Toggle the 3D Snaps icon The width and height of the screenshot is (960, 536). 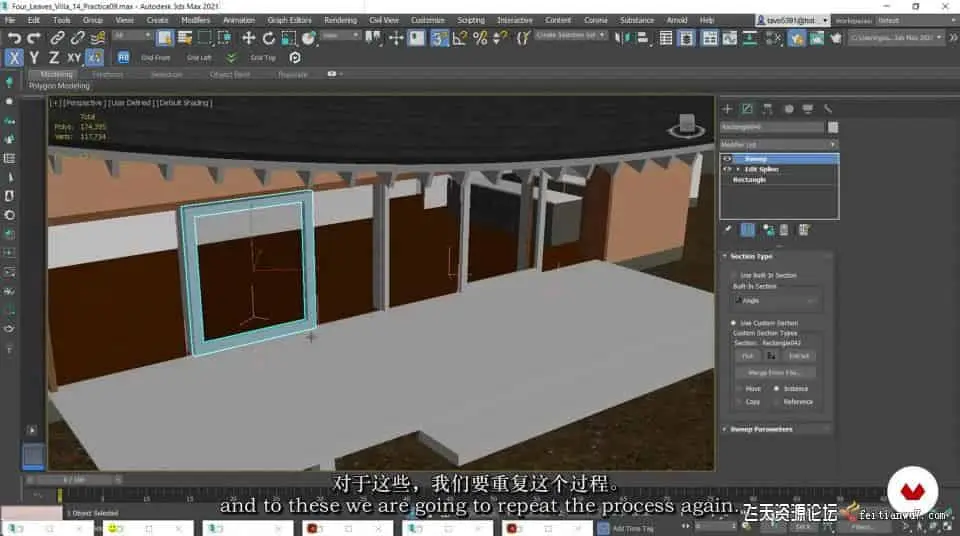tap(439, 38)
